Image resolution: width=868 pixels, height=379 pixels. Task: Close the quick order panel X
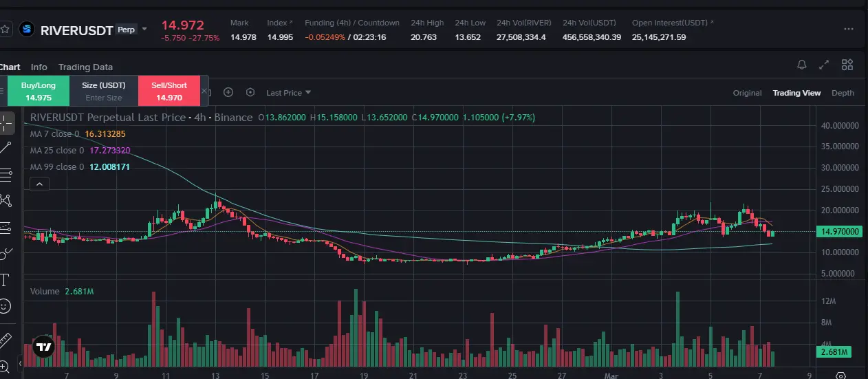tap(204, 91)
